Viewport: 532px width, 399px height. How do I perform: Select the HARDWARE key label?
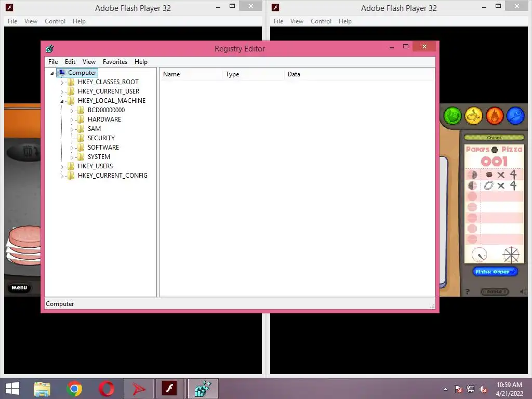[x=104, y=119]
